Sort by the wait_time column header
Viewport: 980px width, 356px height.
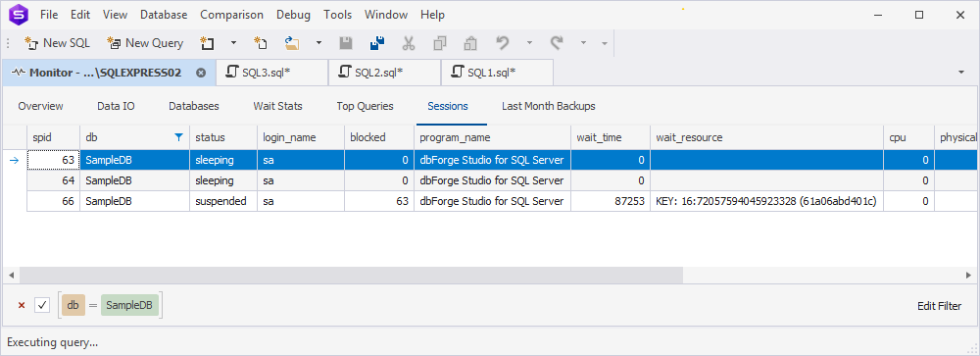point(610,137)
